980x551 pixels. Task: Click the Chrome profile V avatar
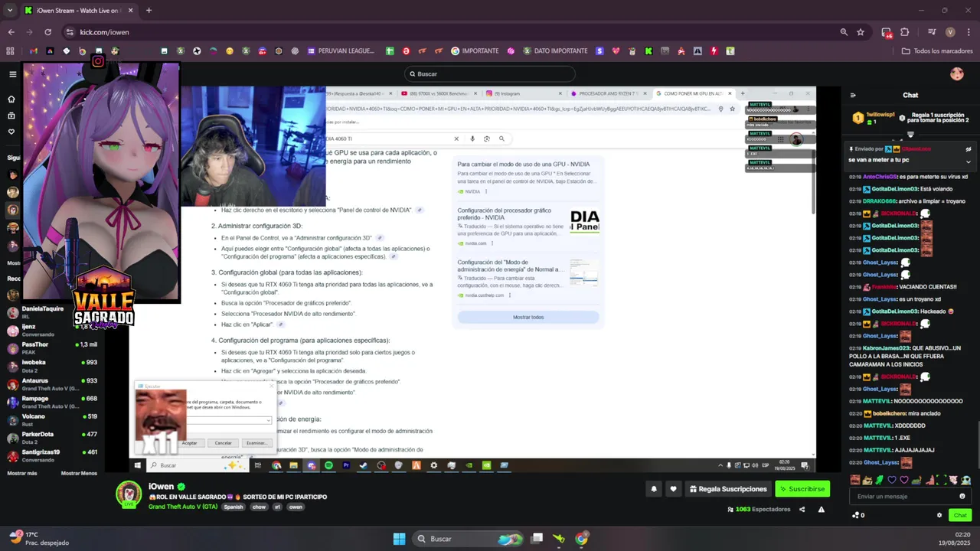950,32
